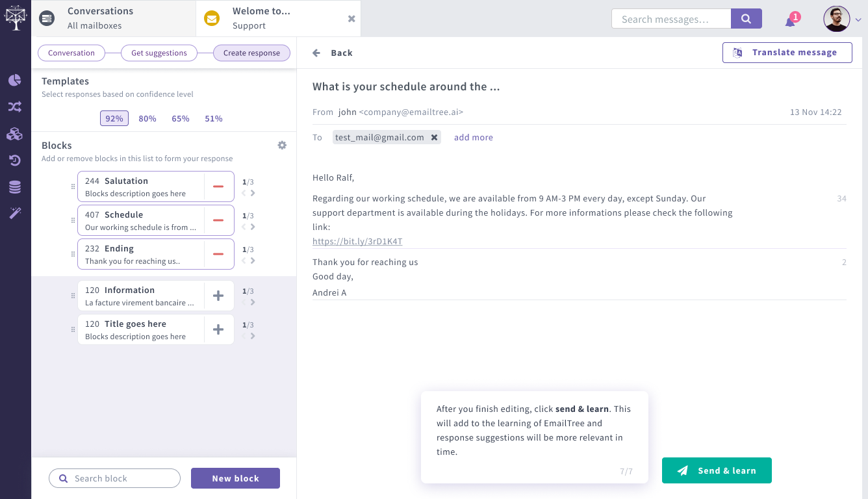This screenshot has width=868, height=499.
Task: Select the shuffle icon in the sidebar
Action: [14, 107]
